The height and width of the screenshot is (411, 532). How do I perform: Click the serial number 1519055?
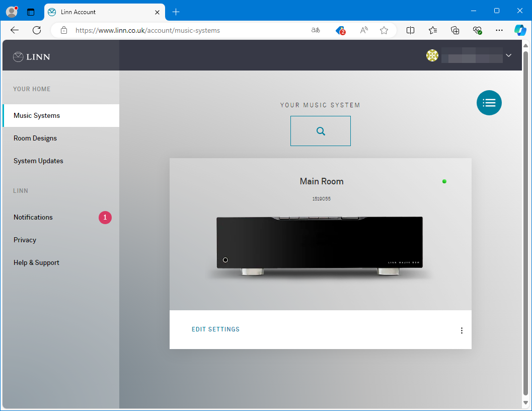coord(321,199)
